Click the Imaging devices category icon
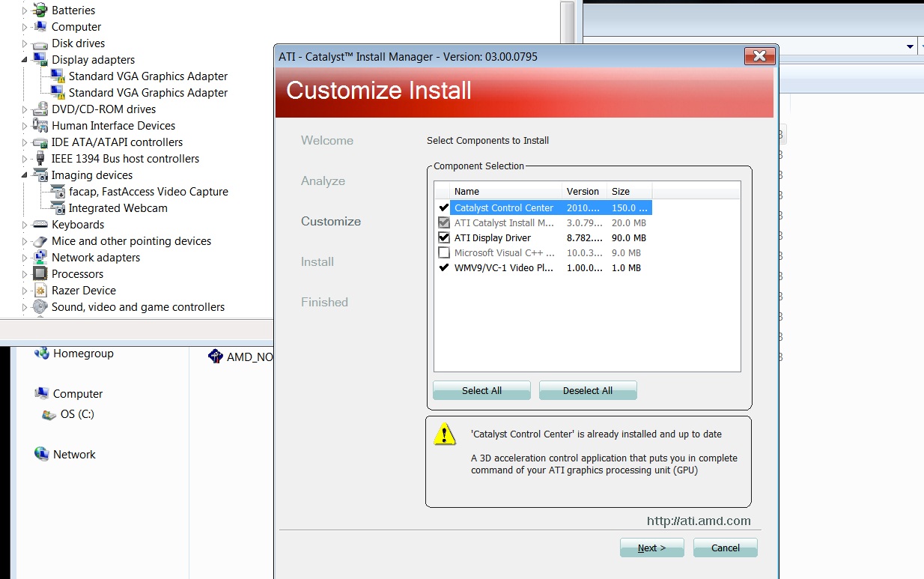The image size is (924, 579). coord(40,175)
